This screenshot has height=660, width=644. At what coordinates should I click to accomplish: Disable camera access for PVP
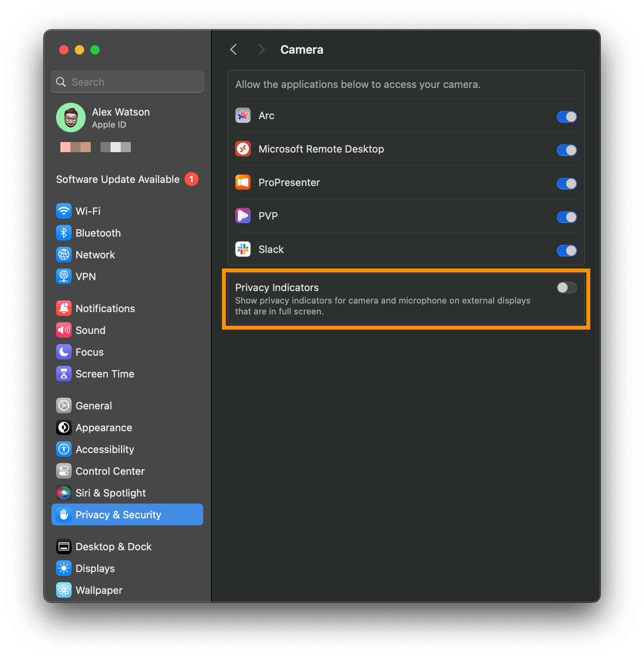(567, 217)
